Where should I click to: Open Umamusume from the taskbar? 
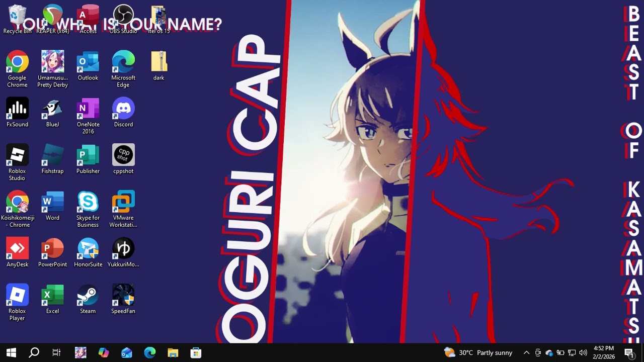coord(80,352)
